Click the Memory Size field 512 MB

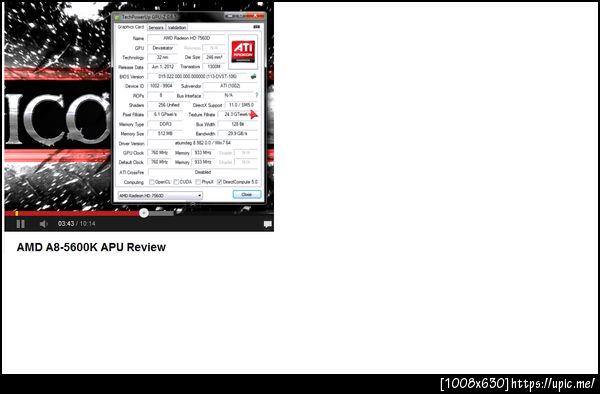(x=166, y=134)
